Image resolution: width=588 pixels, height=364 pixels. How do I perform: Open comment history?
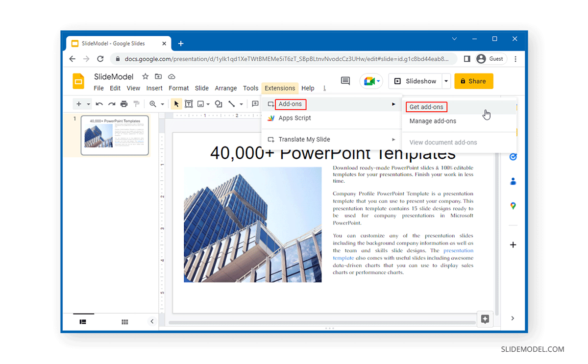pyautogui.click(x=345, y=81)
